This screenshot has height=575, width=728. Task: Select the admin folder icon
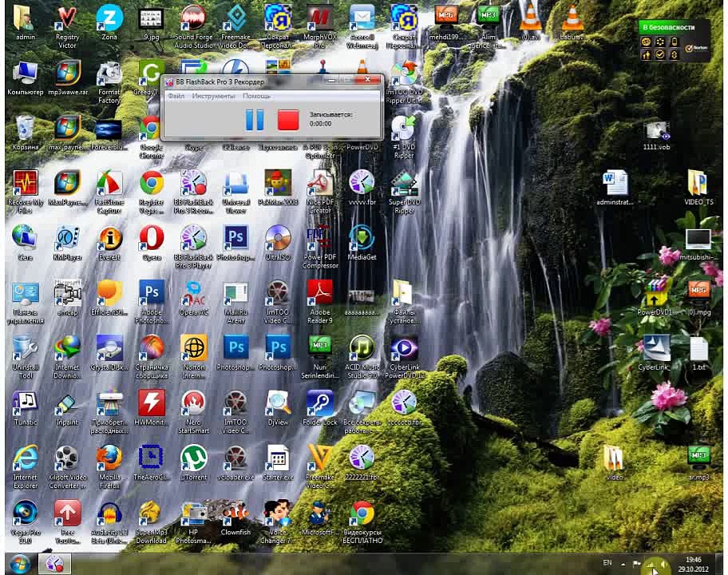[25, 23]
